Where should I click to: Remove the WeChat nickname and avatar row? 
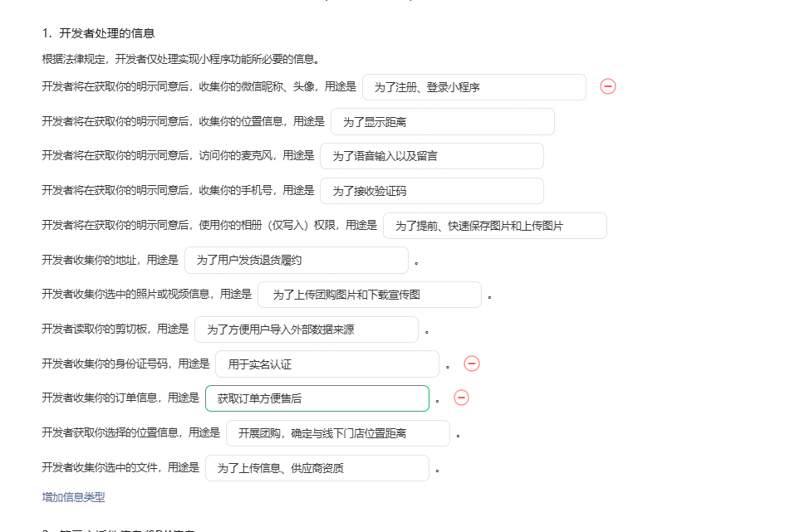point(608,86)
